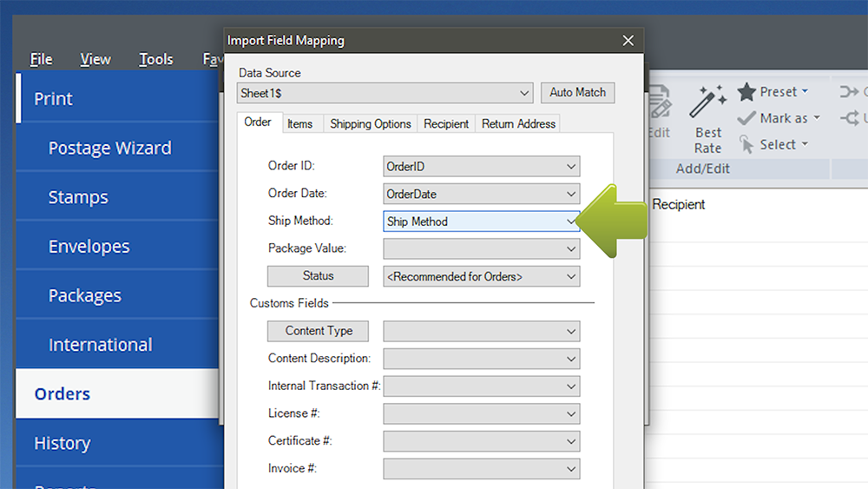Switch to the Items tab
Image resolution: width=868 pixels, height=489 pixels.
299,124
